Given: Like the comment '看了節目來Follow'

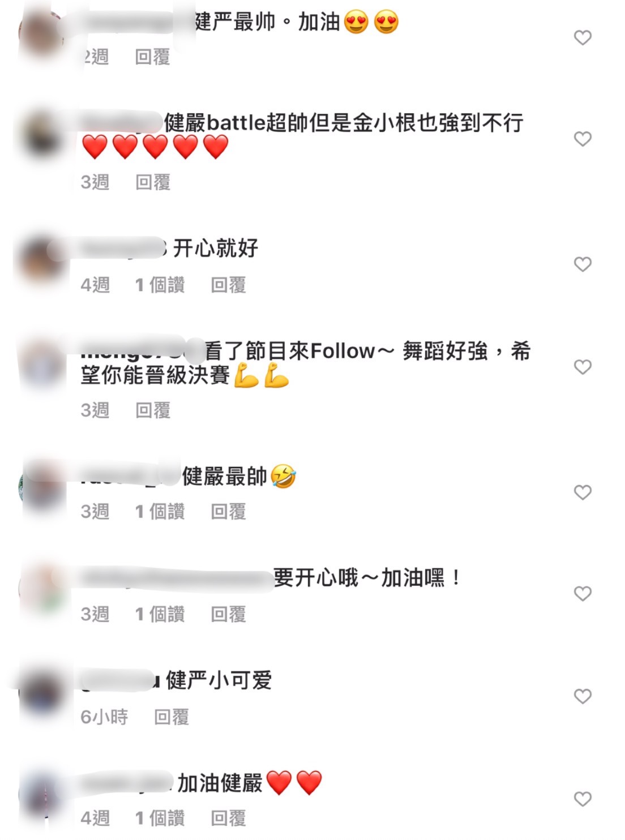Looking at the screenshot, I should (583, 367).
